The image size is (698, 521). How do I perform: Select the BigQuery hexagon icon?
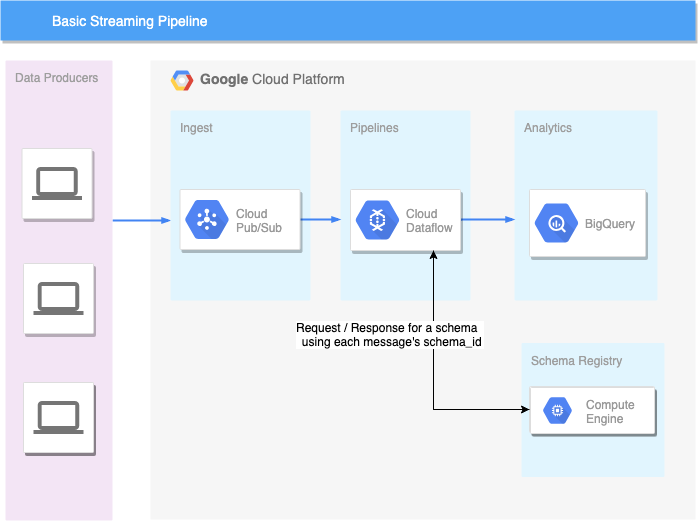(556, 223)
